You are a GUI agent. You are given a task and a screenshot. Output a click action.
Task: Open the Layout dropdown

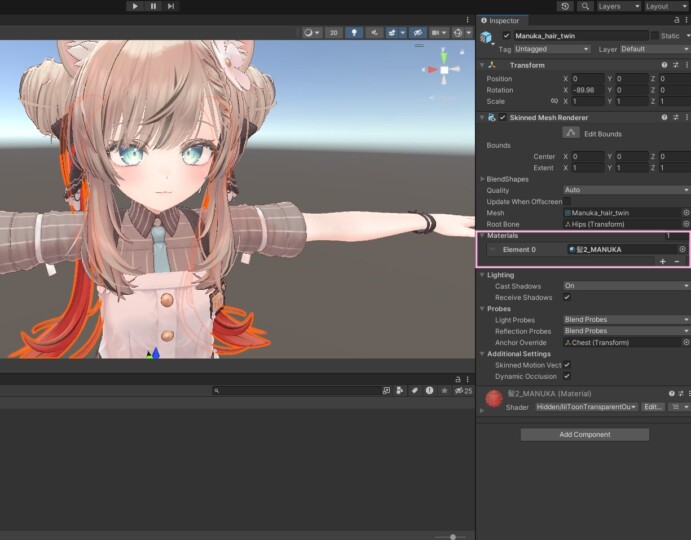pos(666,6)
